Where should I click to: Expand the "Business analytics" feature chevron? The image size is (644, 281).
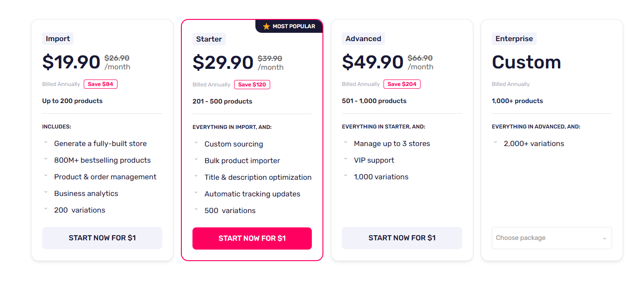coord(46,192)
